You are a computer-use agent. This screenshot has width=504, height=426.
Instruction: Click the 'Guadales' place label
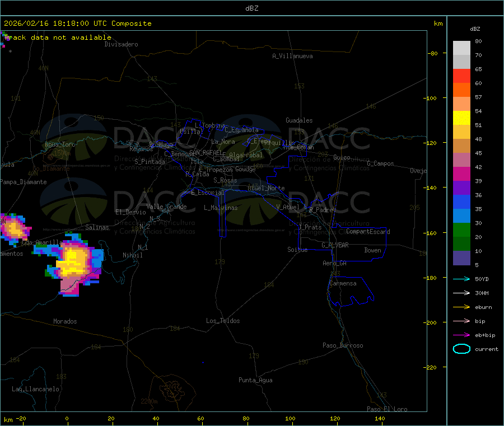point(299,120)
